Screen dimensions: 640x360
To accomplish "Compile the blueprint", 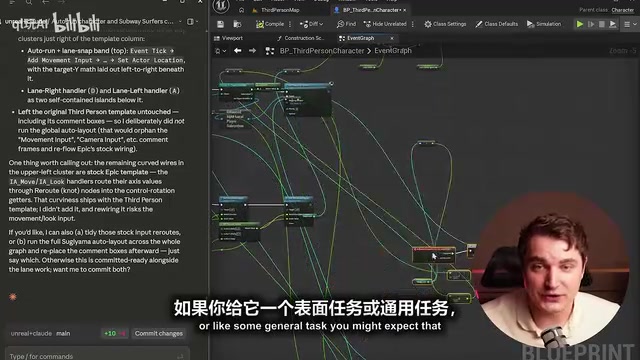I will tap(270, 24).
